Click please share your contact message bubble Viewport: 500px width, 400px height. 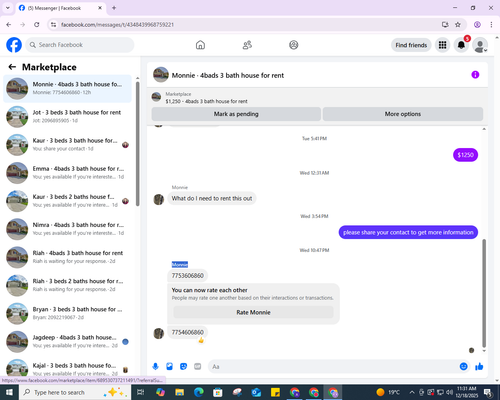408,232
